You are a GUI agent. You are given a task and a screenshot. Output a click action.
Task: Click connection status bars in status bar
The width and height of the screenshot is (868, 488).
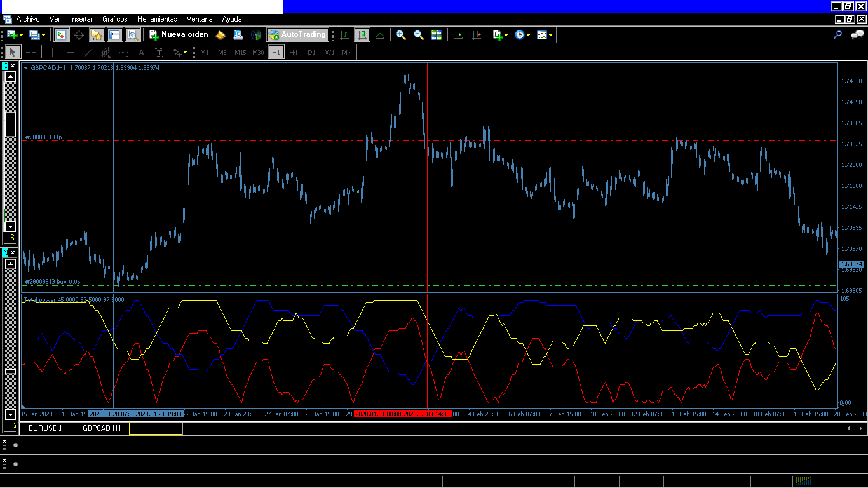click(804, 481)
